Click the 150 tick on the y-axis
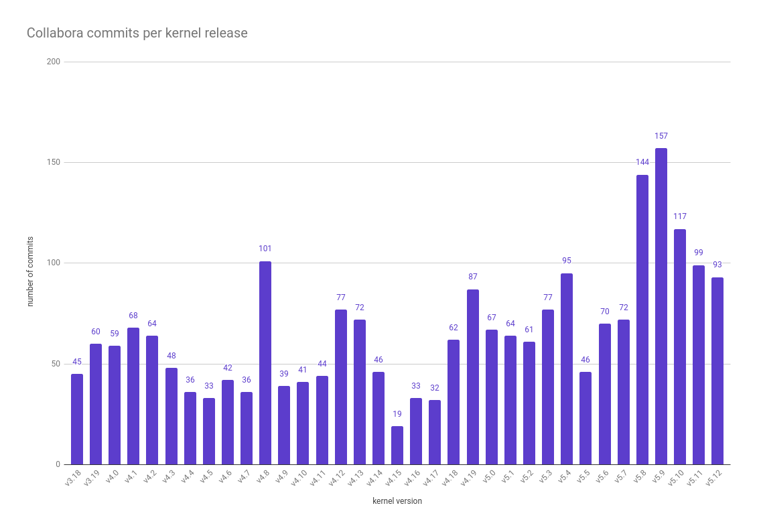This screenshot has width=757, height=532. click(x=54, y=162)
